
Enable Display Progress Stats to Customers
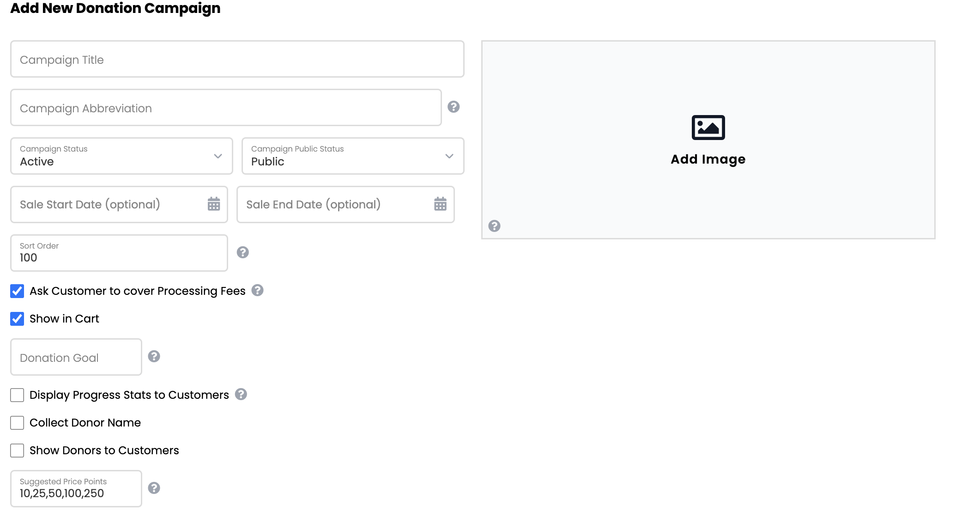coord(17,395)
